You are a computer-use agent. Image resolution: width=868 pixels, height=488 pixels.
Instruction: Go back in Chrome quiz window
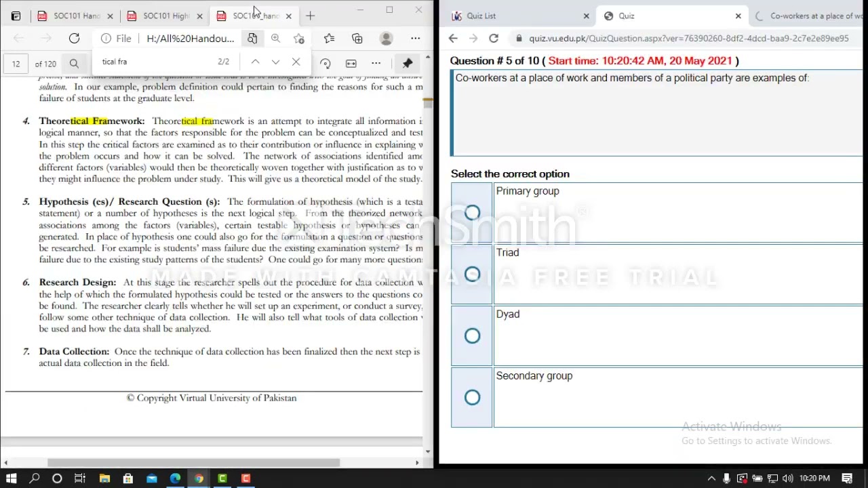[x=453, y=39]
